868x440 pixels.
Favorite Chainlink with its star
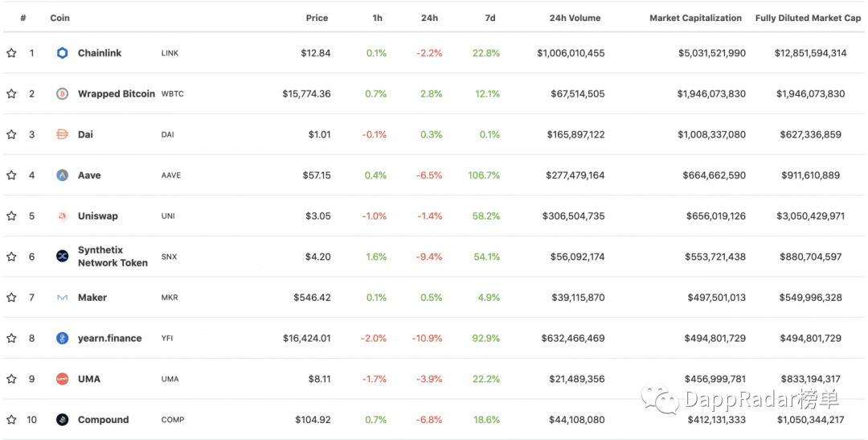(x=11, y=53)
